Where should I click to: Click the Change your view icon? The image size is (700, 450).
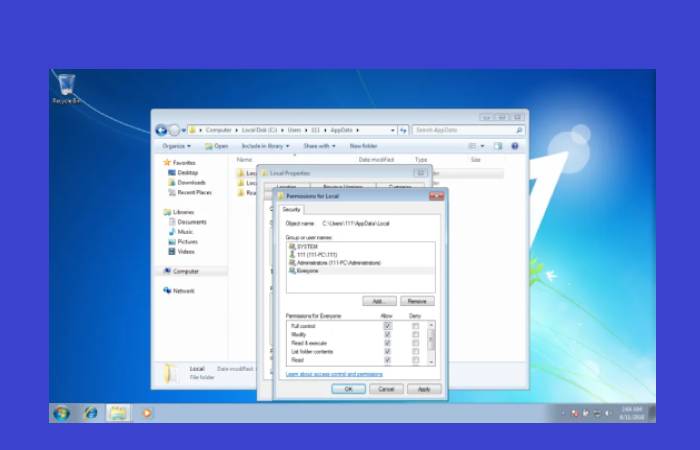tap(472, 146)
